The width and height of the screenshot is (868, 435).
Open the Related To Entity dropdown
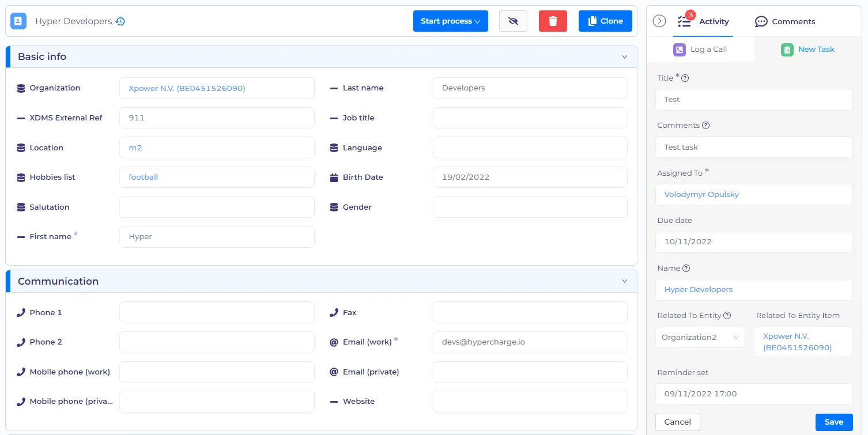pos(700,337)
